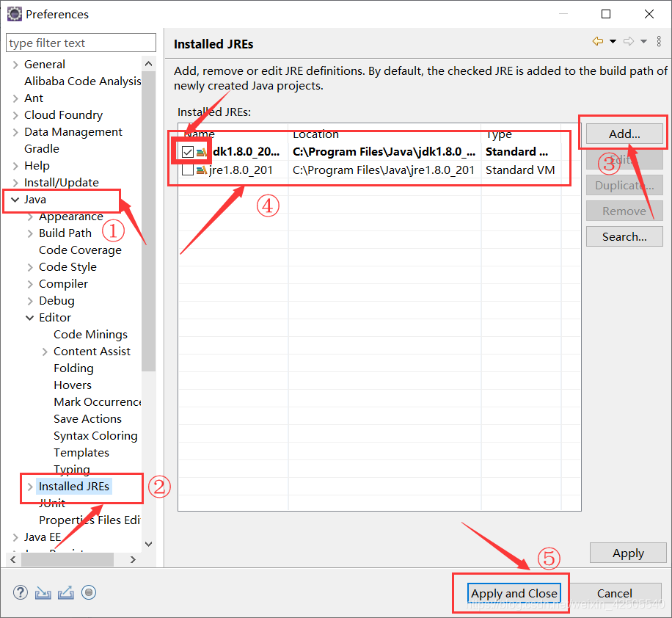Open Save Actions preferences

87,418
